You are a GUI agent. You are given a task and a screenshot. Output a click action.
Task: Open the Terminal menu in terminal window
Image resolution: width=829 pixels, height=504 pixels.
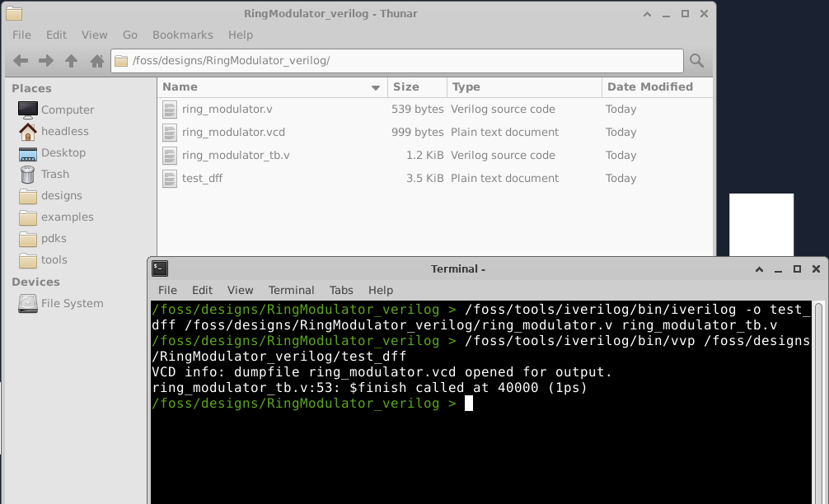coord(291,290)
